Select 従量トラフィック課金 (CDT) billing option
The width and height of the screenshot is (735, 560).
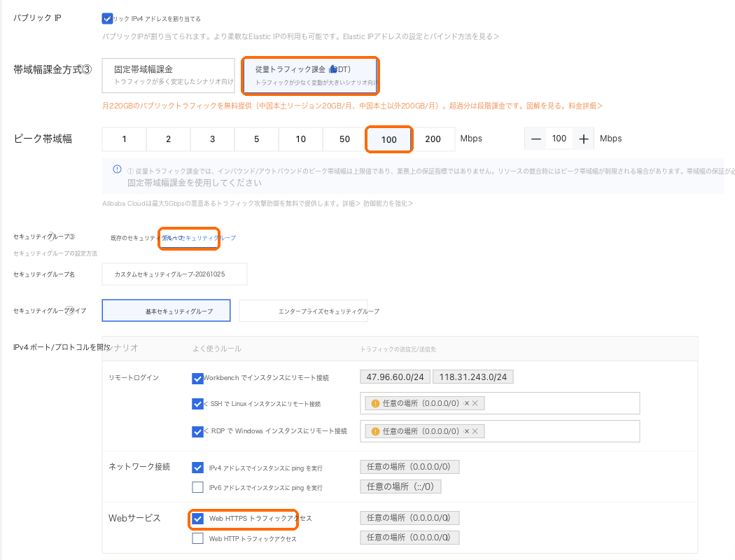pyautogui.click(x=310, y=76)
